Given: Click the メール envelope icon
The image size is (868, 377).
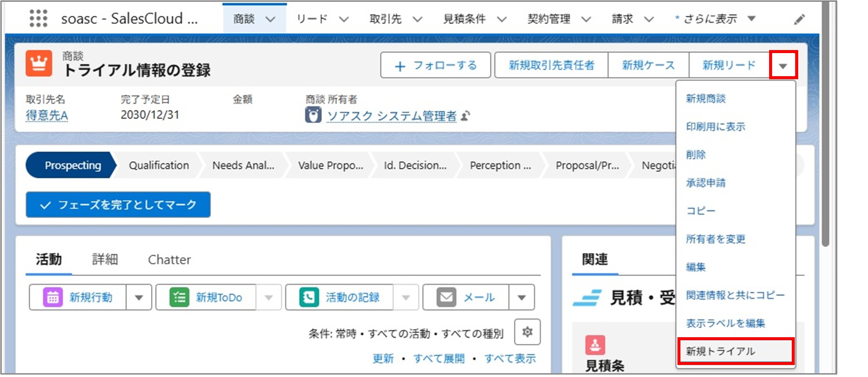Looking at the screenshot, I should 446,297.
